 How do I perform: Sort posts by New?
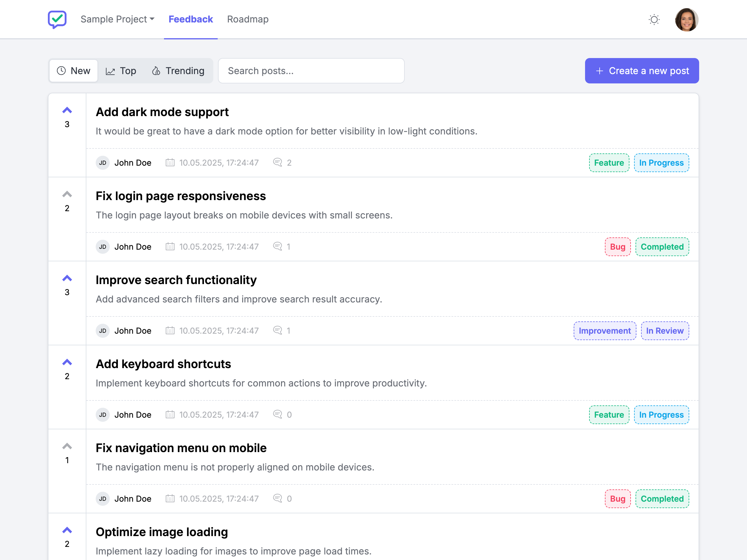(74, 71)
